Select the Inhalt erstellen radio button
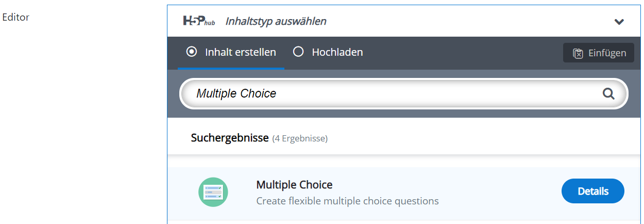644x224 pixels. tap(192, 52)
